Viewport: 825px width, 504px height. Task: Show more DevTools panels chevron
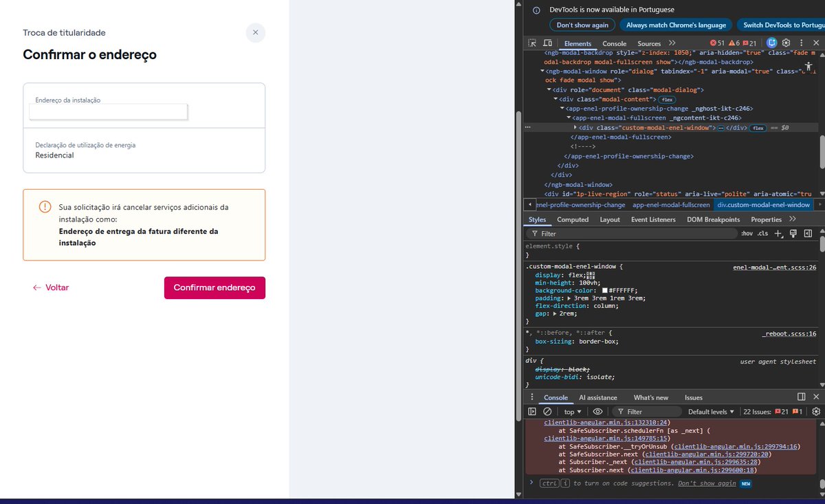pos(672,43)
